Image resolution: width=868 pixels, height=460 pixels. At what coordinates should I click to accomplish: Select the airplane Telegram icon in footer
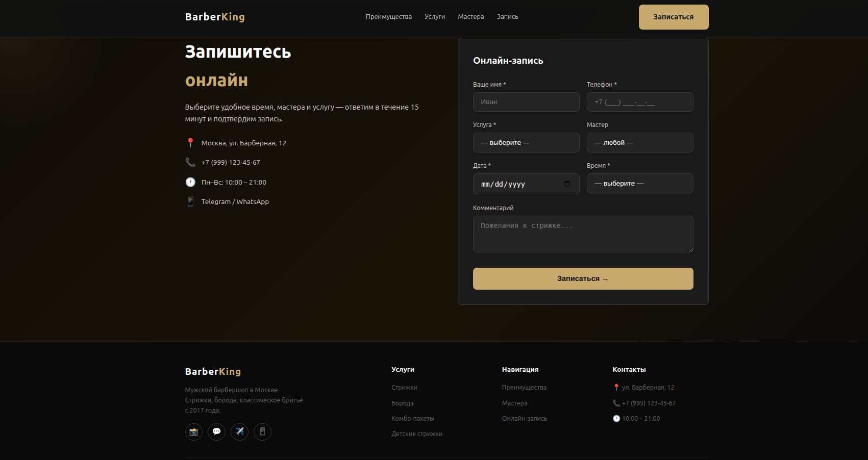(x=239, y=432)
